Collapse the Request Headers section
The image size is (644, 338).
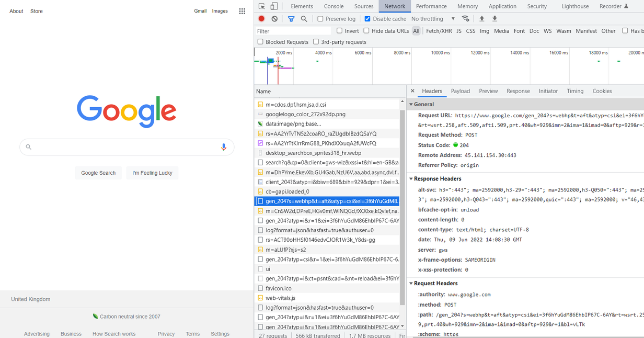click(x=411, y=284)
